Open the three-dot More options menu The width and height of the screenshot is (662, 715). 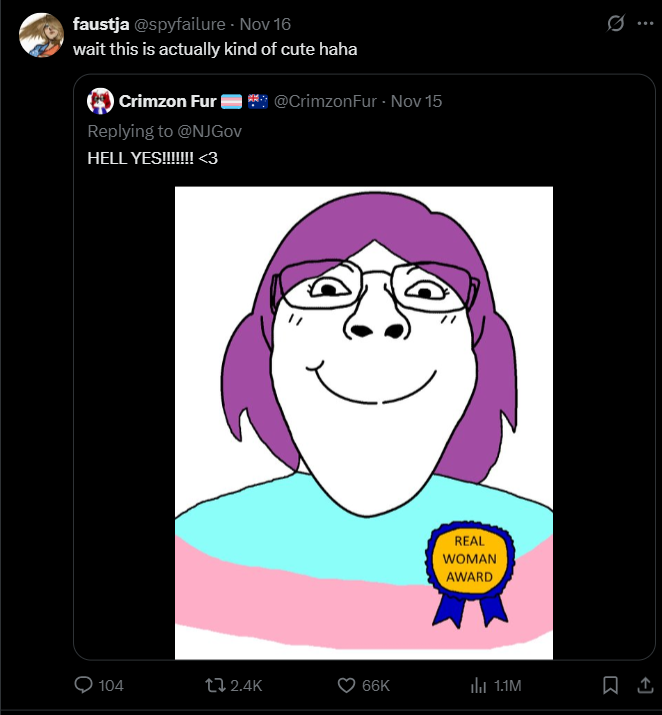[x=645, y=24]
